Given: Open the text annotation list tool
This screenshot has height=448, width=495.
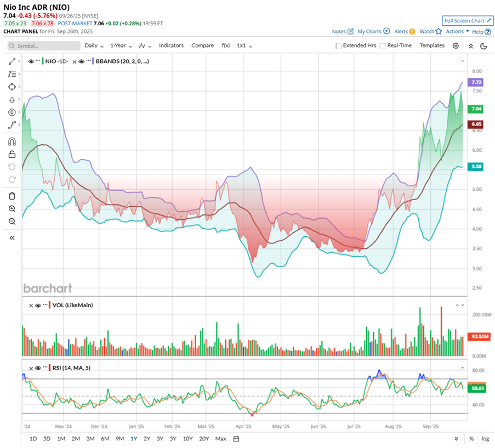Looking at the screenshot, I should pos(12,74).
